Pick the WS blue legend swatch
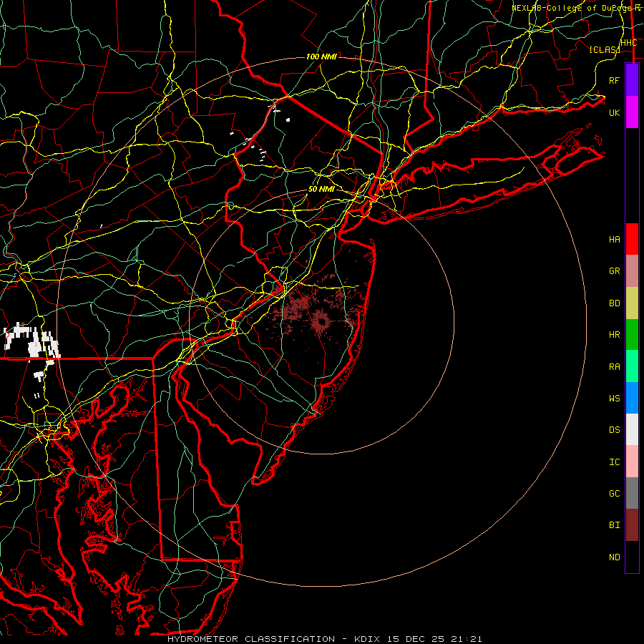644x644 pixels. pos(632,398)
